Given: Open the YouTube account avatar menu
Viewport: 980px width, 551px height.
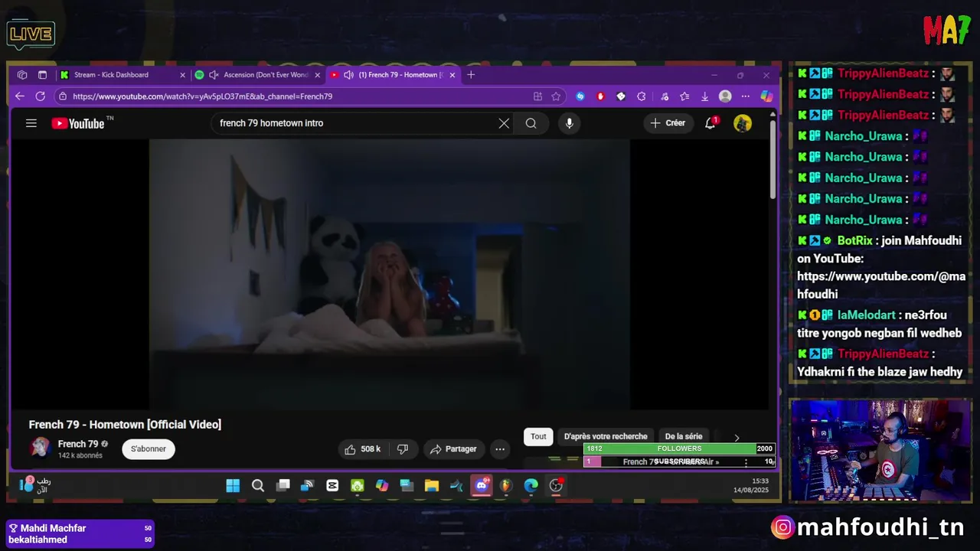Looking at the screenshot, I should (742, 123).
